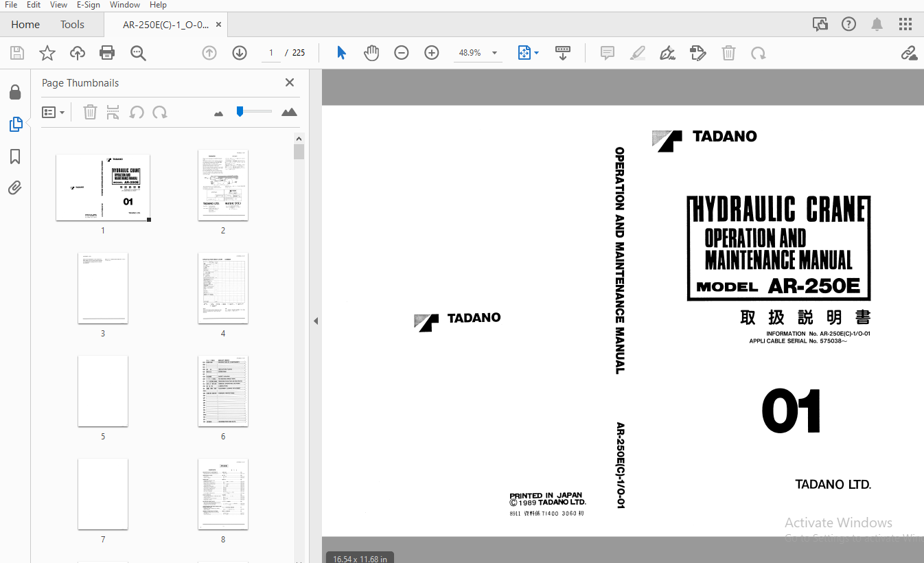Open thumbnails options dropdown menu
This screenshot has width=924, height=563.
(53, 112)
